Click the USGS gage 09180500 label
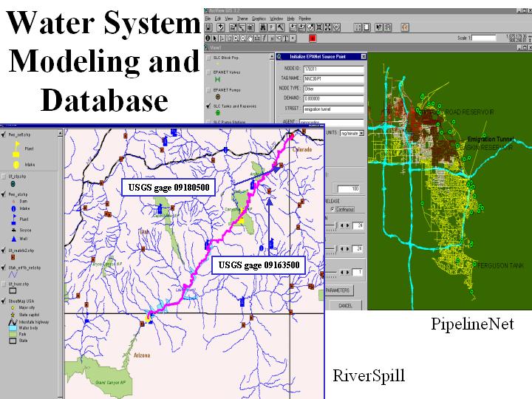This screenshot has height=399, width=532. (x=168, y=187)
